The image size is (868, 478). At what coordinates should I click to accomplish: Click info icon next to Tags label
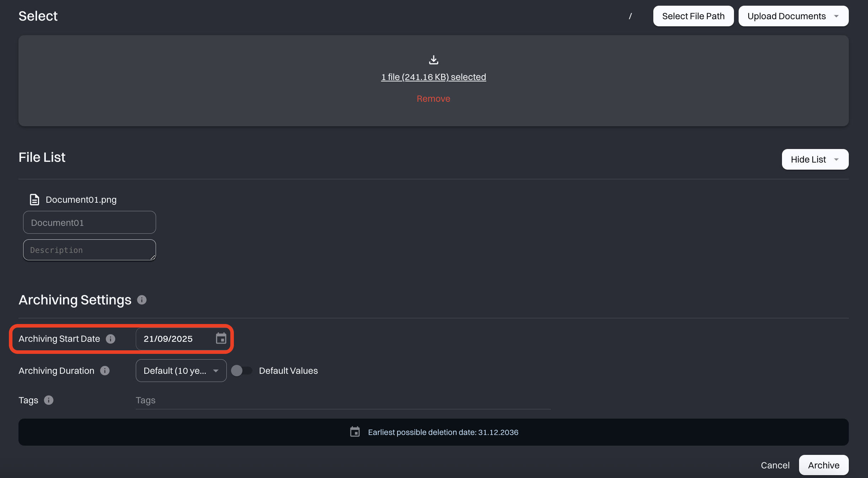[49, 400]
